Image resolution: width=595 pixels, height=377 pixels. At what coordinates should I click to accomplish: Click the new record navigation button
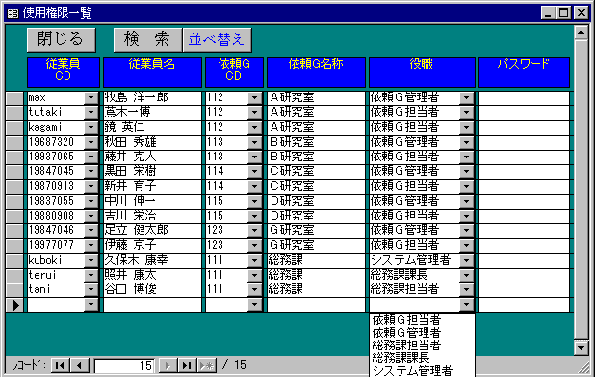[x=207, y=366]
